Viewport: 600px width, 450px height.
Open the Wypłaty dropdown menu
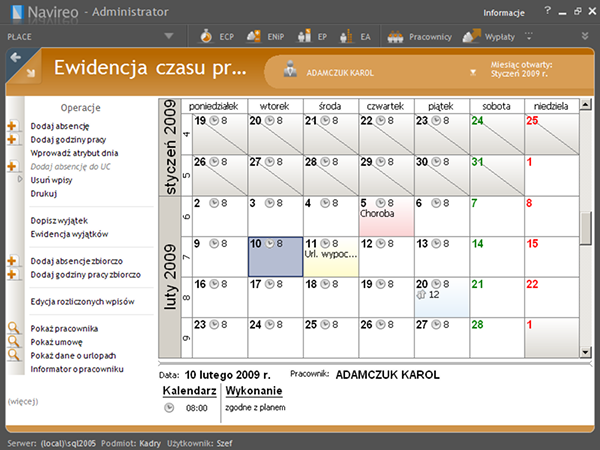point(524,37)
